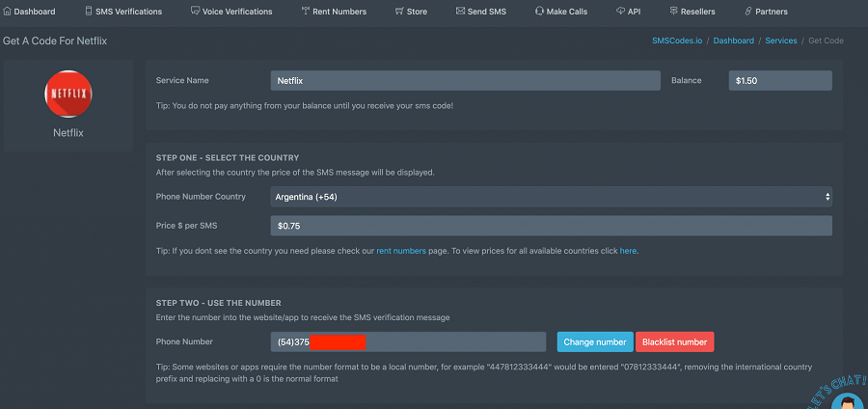Click the Balance field showing $1.50
This screenshot has width=868, height=409.
(780, 80)
